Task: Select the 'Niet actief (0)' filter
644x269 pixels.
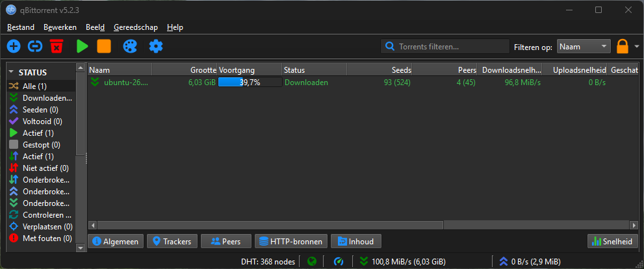Action: pyautogui.click(x=41, y=168)
